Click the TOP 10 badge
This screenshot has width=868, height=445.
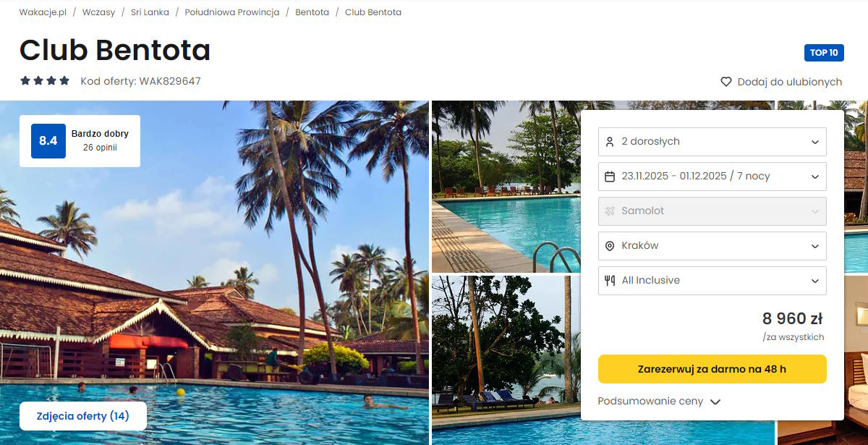pos(824,53)
